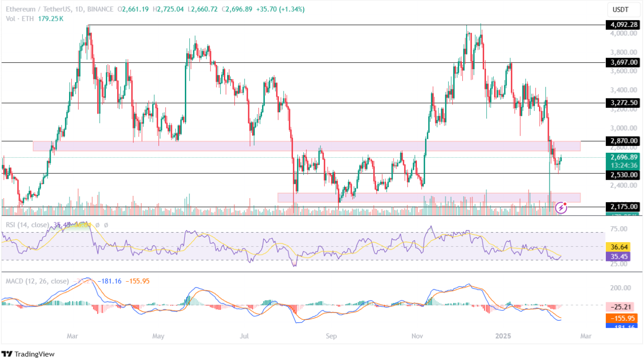The width and height of the screenshot is (644, 358).
Task: Click the high value H2,725.04
Action: click(168, 9)
